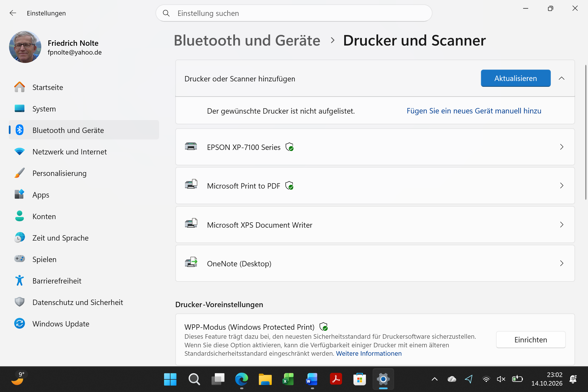The height and width of the screenshot is (392, 588).
Task: Click the OneNote (Desktop) printer icon
Action: [191, 262]
